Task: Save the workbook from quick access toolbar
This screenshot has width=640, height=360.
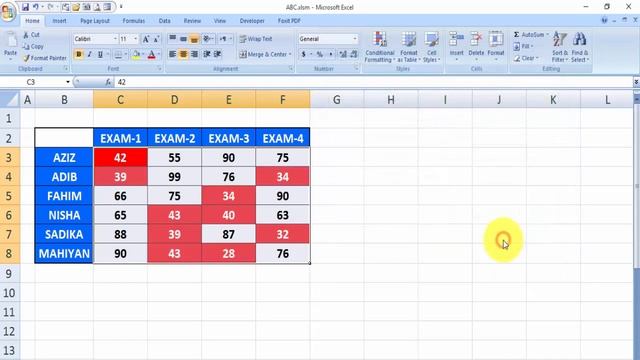Action: pos(25,7)
